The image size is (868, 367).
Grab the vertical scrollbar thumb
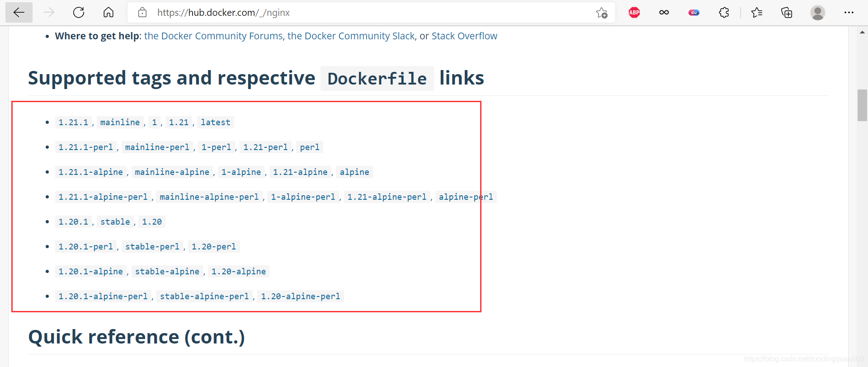pyautogui.click(x=862, y=105)
